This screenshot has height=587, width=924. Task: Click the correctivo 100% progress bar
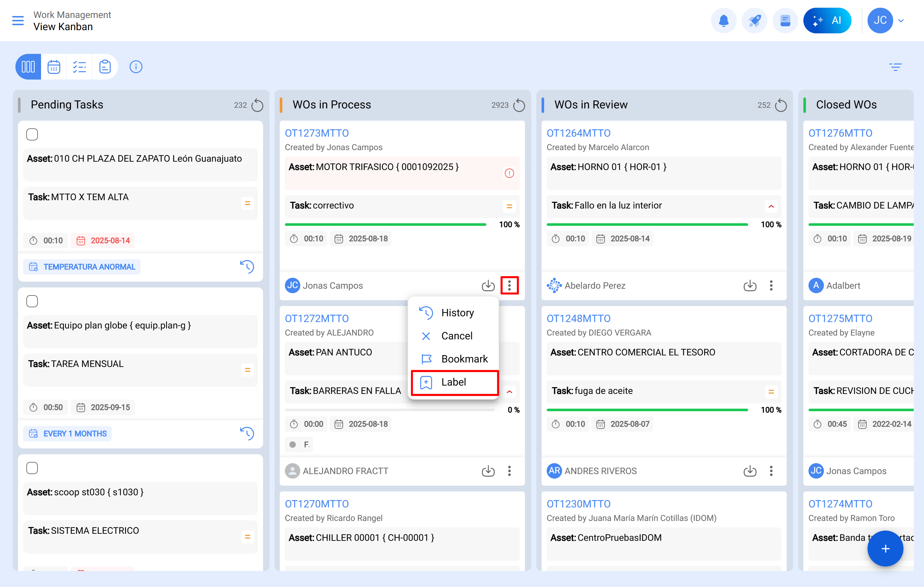click(385, 225)
